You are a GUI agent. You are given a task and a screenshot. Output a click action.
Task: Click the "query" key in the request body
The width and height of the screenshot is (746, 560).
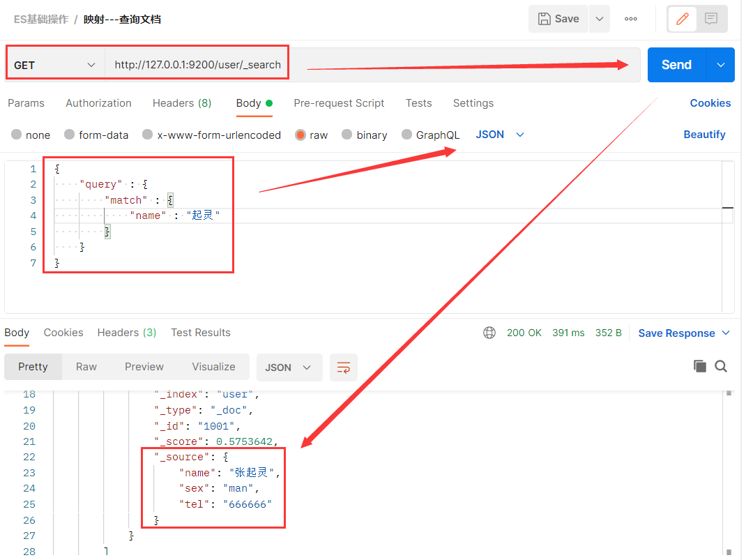pos(101,184)
